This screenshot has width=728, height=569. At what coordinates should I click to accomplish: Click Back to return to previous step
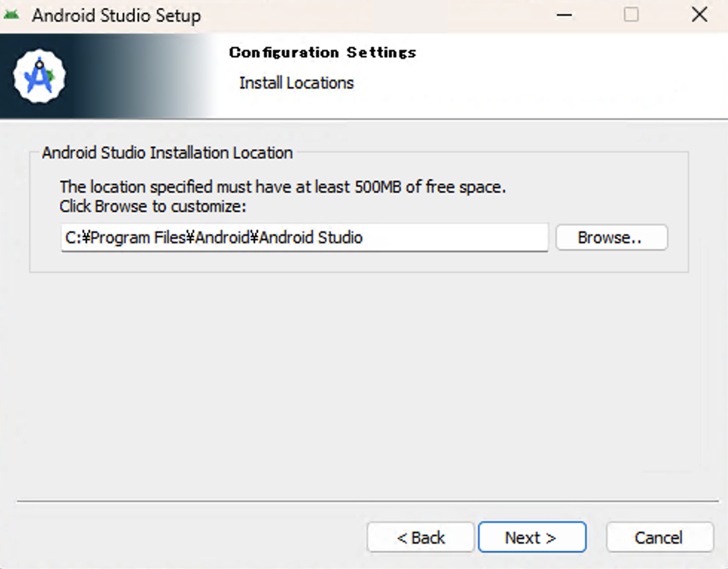420,537
